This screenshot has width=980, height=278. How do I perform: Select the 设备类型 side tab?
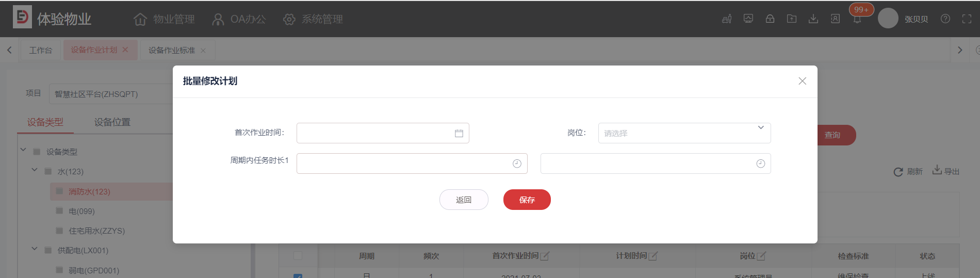[45, 122]
